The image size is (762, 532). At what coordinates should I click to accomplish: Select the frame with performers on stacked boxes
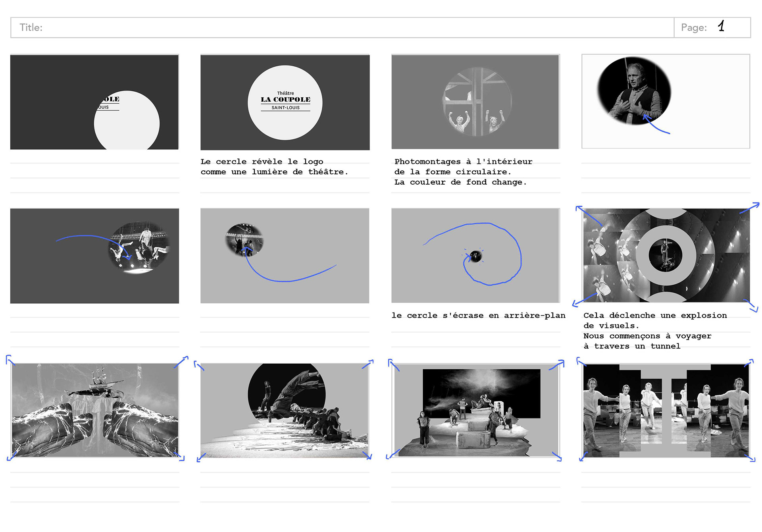[x=475, y=410]
